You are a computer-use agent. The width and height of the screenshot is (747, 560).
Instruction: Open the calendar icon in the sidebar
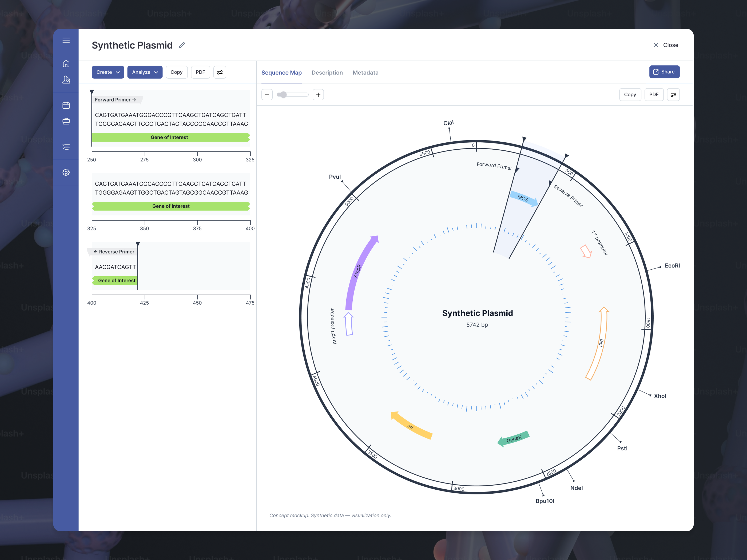point(66,105)
